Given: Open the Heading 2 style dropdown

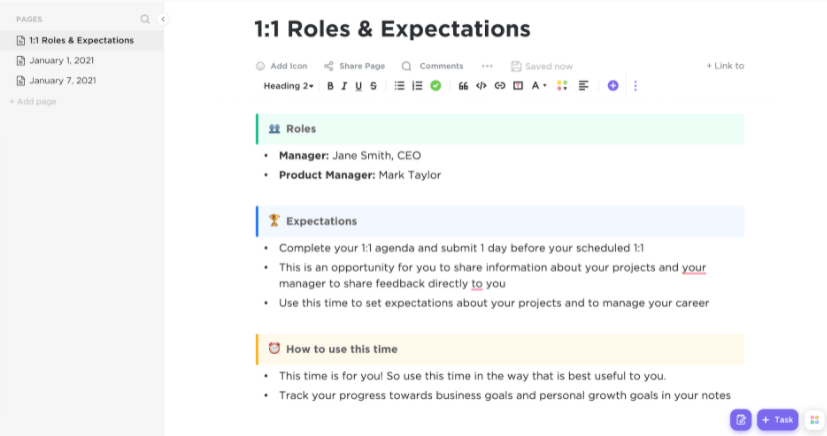Looking at the screenshot, I should [288, 86].
